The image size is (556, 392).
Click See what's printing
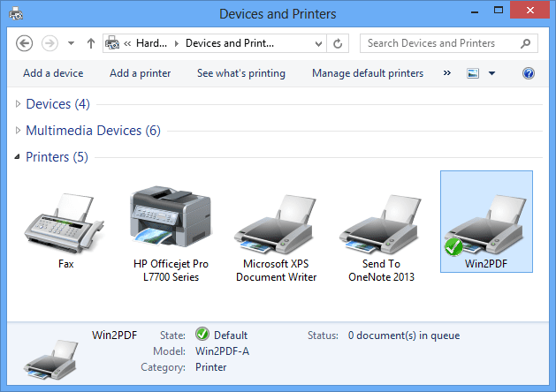(241, 73)
